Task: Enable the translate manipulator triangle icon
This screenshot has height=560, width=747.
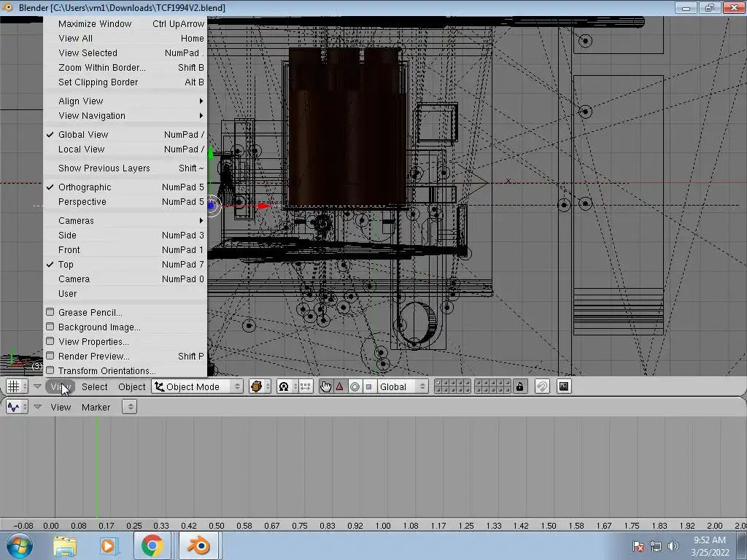Action: (340, 386)
